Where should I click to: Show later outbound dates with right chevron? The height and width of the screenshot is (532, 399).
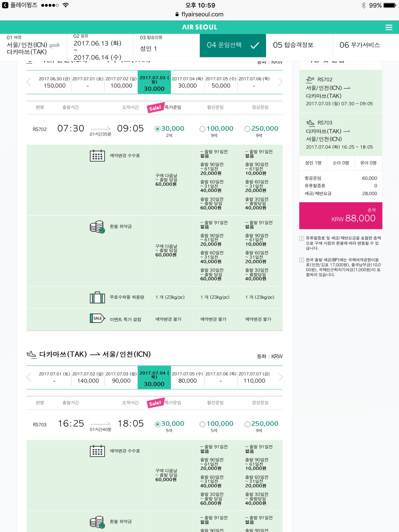click(x=280, y=82)
